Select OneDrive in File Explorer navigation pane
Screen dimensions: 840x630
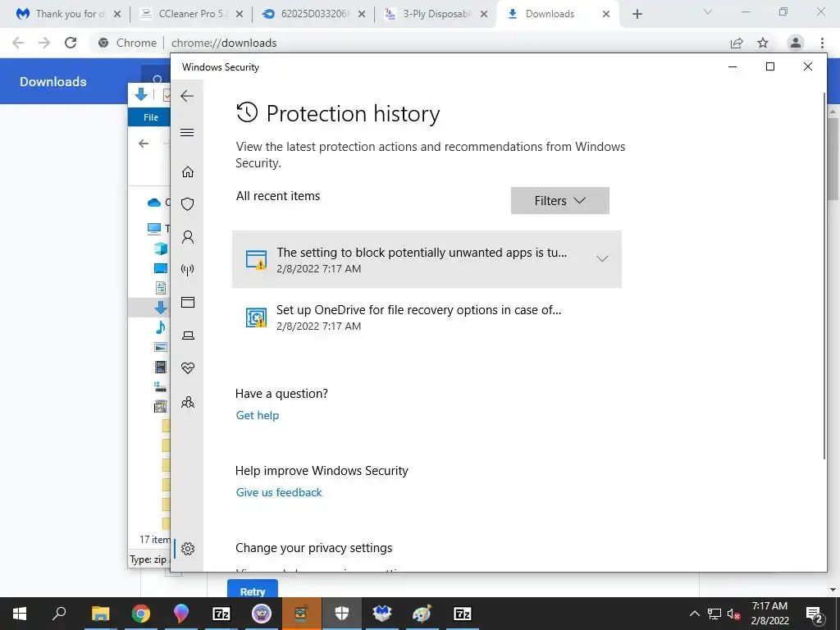154,202
